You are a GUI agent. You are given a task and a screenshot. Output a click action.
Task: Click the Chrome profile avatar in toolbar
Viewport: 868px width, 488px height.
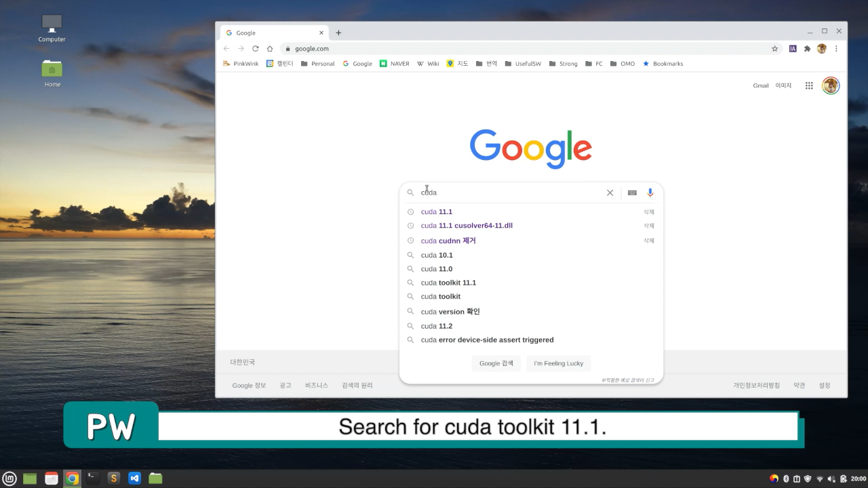(822, 49)
